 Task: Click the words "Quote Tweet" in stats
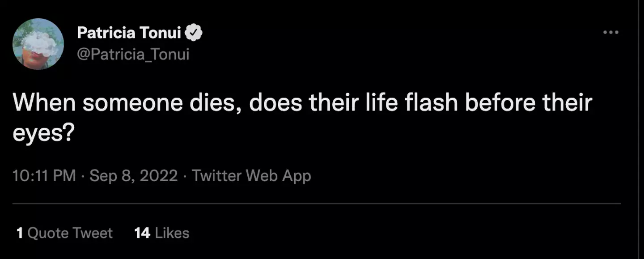point(70,233)
